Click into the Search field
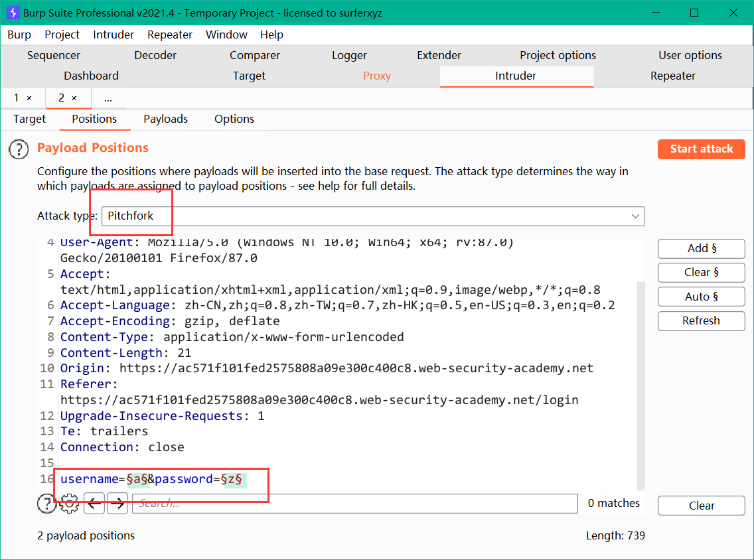The image size is (754, 560). pyautogui.click(x=355, y=504)
